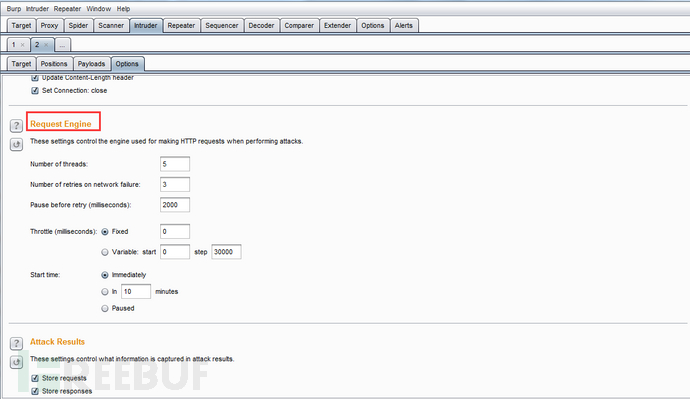Click the throttle step value field

pos(226,252)
